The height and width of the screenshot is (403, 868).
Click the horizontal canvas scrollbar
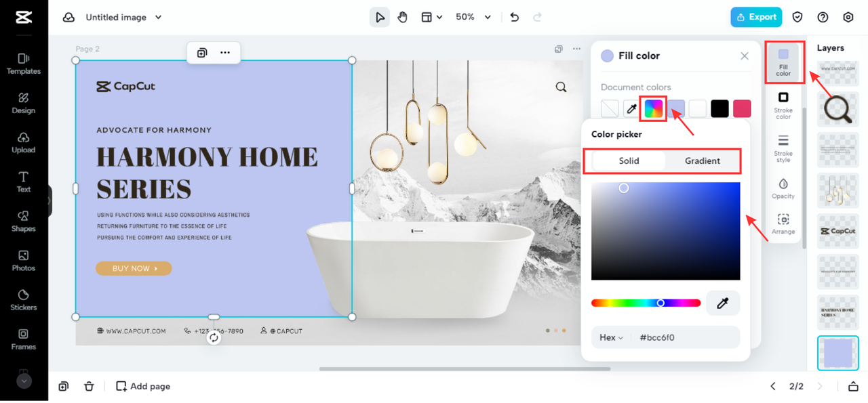(465, 369)
